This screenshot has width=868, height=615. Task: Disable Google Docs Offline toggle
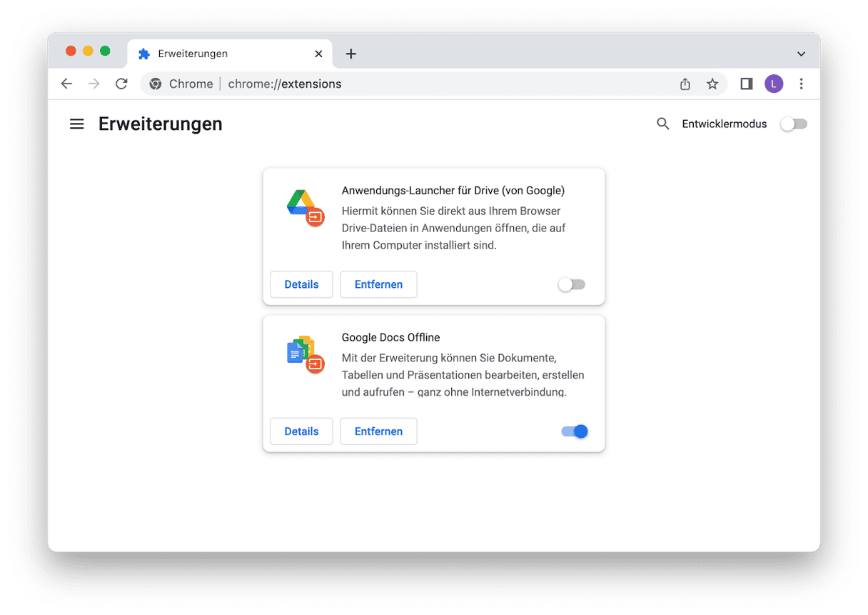coord(575,431)
